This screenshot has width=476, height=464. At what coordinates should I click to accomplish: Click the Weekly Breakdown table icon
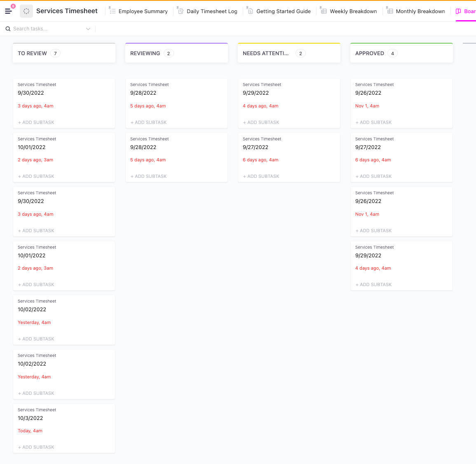(x=324, y=11)
